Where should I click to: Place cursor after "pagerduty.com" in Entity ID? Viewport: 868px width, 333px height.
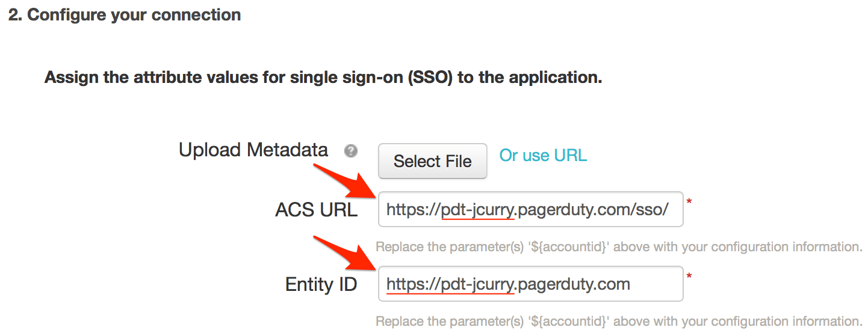[x=631, y=284]
